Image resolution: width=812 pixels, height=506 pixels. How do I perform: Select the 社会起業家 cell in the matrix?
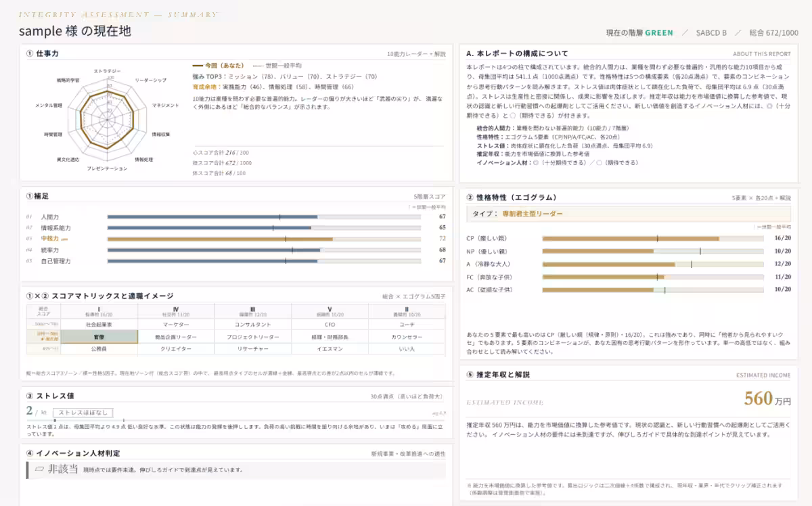pos(99,324)
